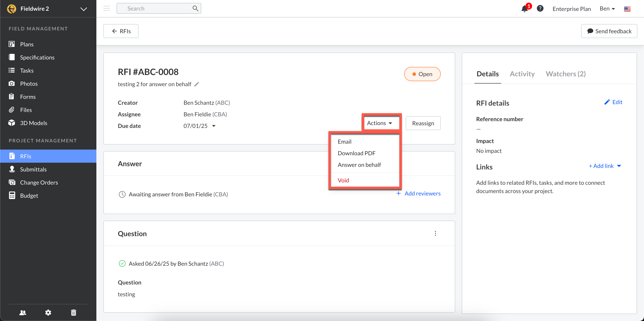Choose Void from the Actions menu
The image size is (644, 321).
coord(343,180)
